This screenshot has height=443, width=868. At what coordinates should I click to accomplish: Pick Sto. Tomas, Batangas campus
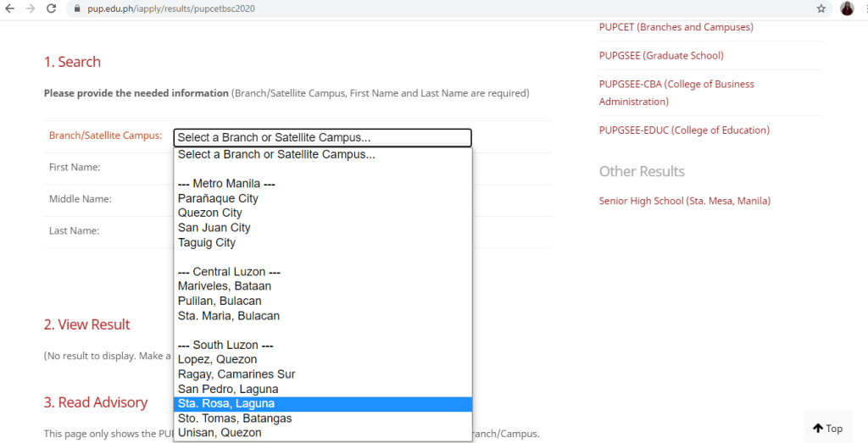pos(235,418)
